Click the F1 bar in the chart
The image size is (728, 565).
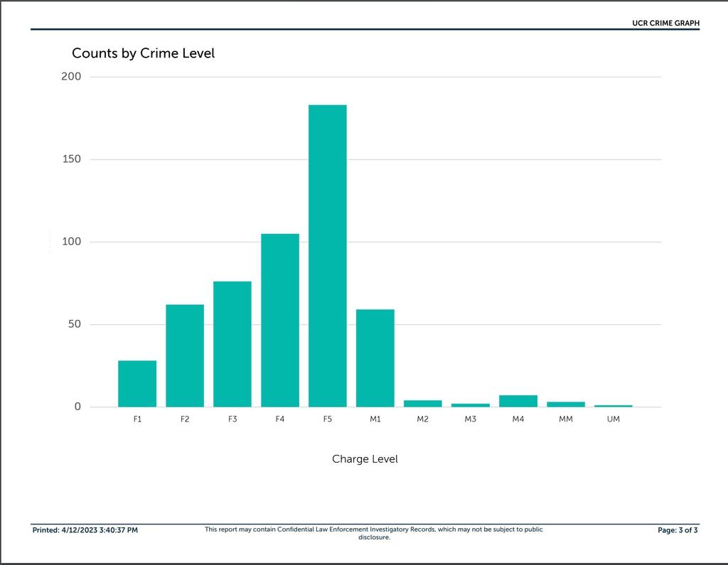pos(137,384)
